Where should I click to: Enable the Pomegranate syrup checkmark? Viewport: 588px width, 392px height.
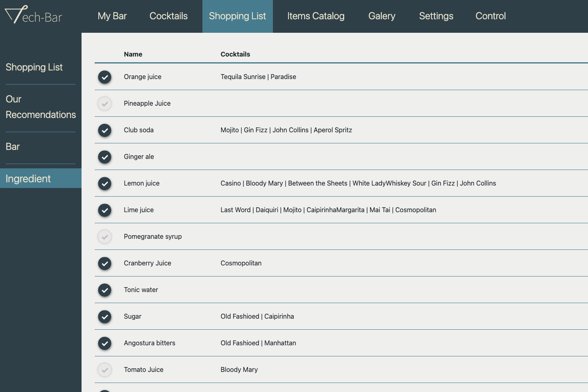coord(105,237)
